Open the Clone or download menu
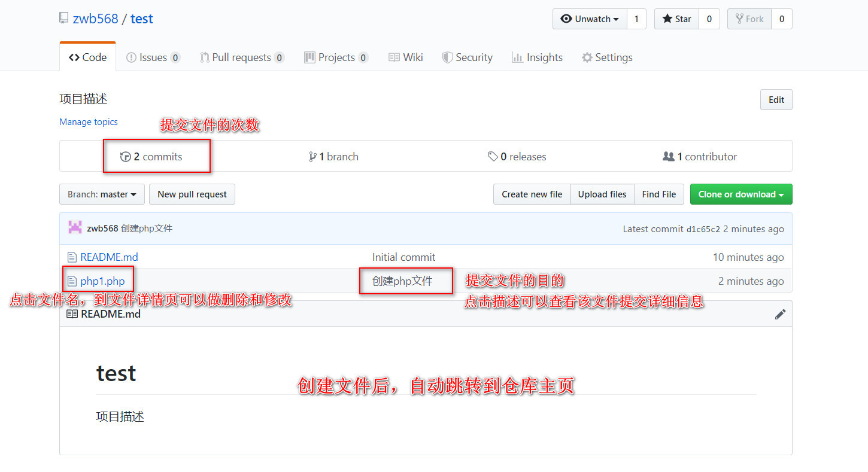 740,194
